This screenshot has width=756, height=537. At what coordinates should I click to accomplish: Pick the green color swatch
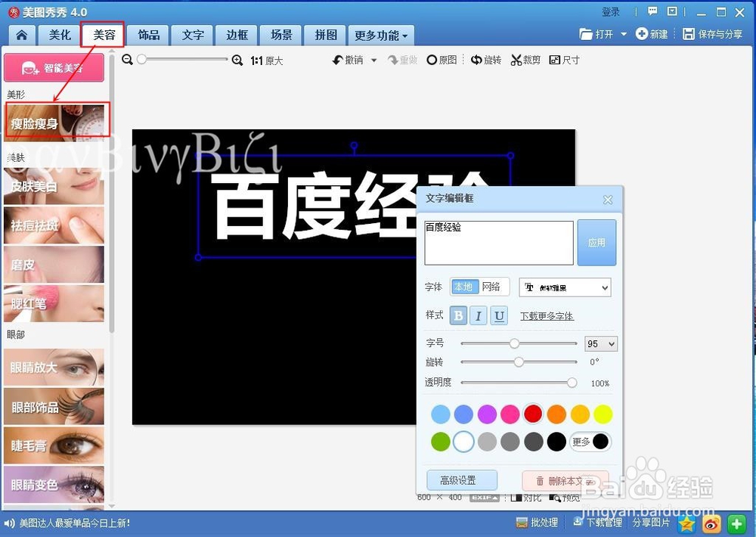[440, 442]
